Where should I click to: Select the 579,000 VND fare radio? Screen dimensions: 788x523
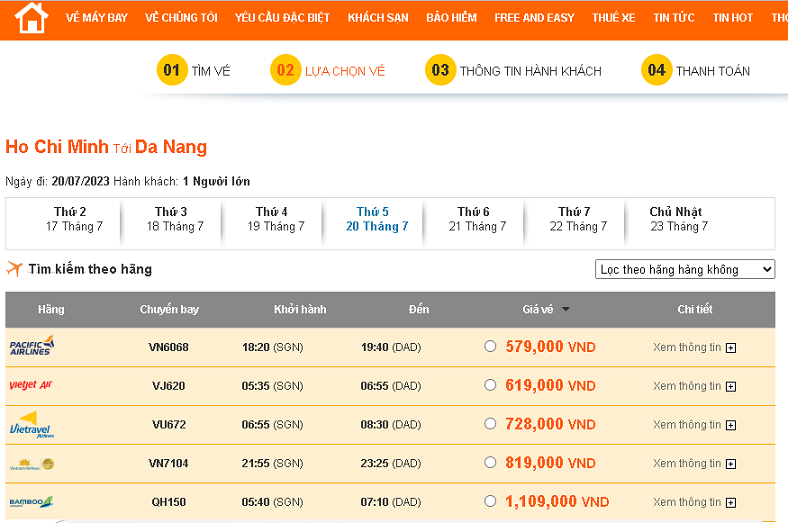click(490, 346)
